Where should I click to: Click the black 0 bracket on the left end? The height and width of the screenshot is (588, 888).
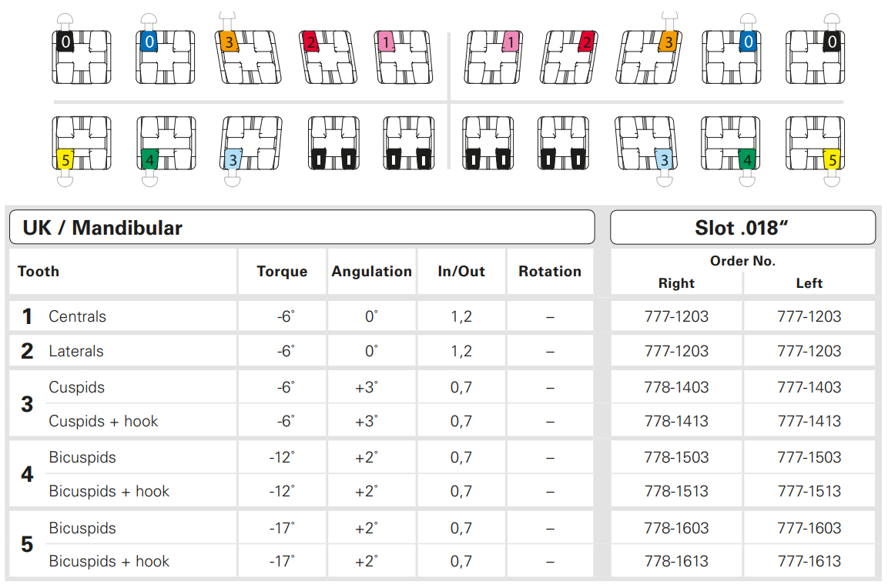point(81,57)
